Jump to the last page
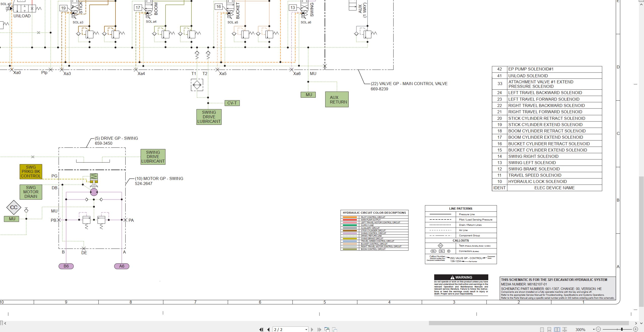The image size is (644, 332). coord(319,329)
